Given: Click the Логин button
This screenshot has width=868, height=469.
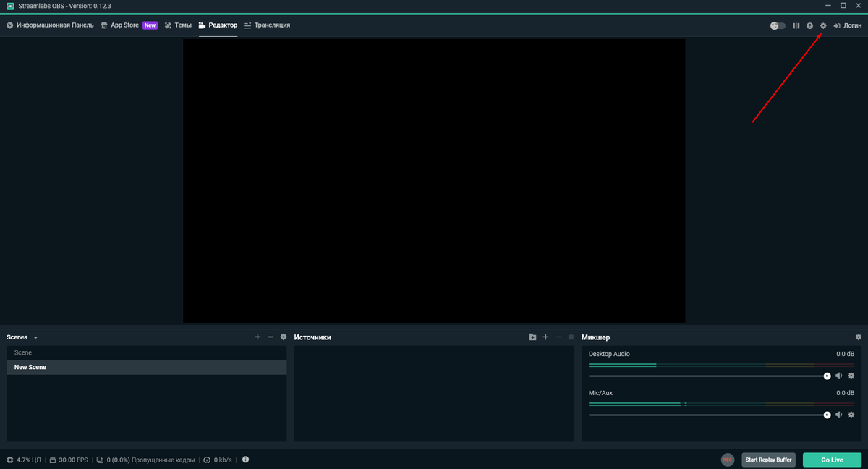Looking at the screenshot, I should [847, 25].
